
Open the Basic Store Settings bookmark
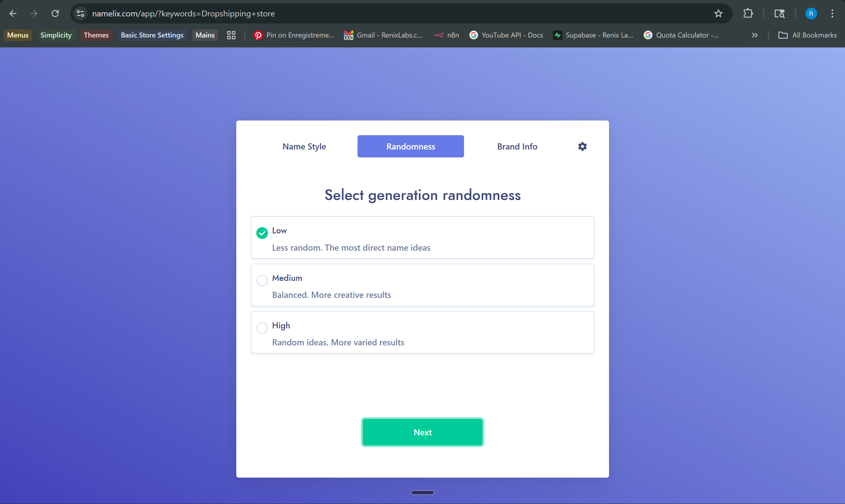pyautogui.click(x=152, y=35)
